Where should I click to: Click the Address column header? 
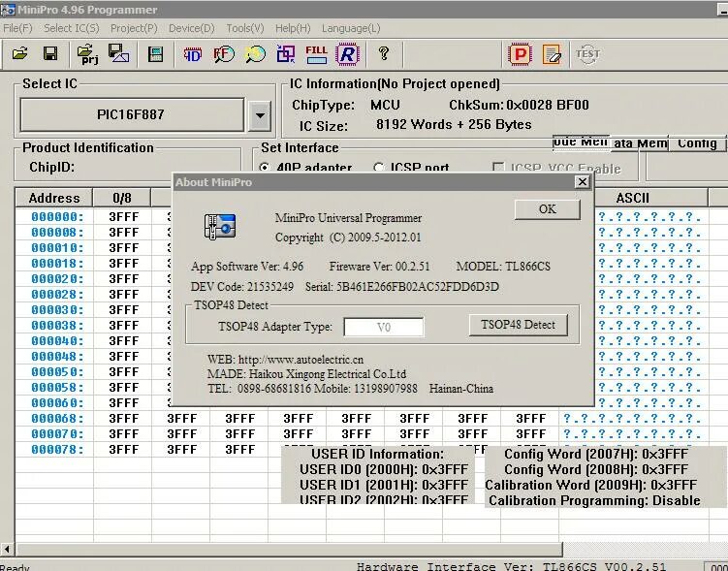[54, 198]
